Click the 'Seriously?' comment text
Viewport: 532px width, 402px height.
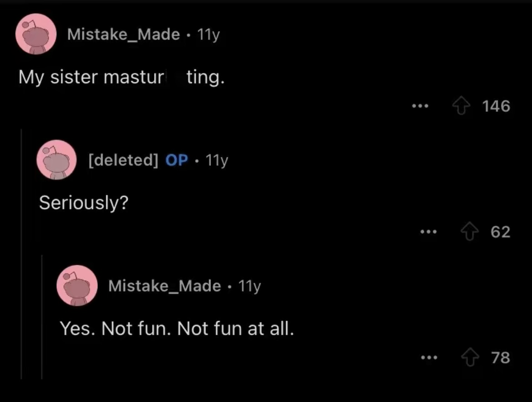[x=83, y=203]
